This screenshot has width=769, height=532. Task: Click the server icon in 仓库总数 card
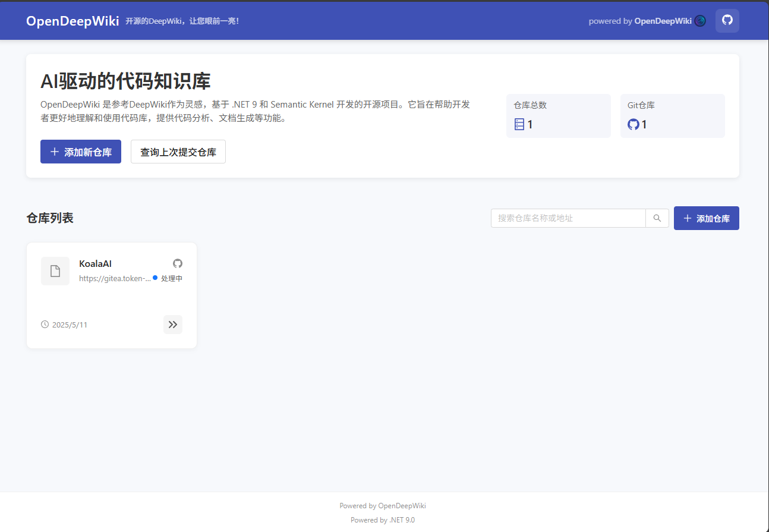(519, 124)
